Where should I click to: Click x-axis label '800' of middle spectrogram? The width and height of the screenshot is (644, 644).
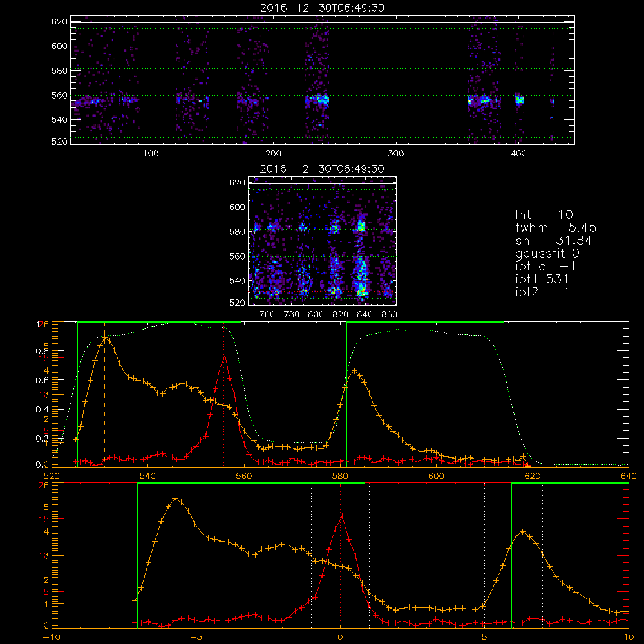point(316,315)
